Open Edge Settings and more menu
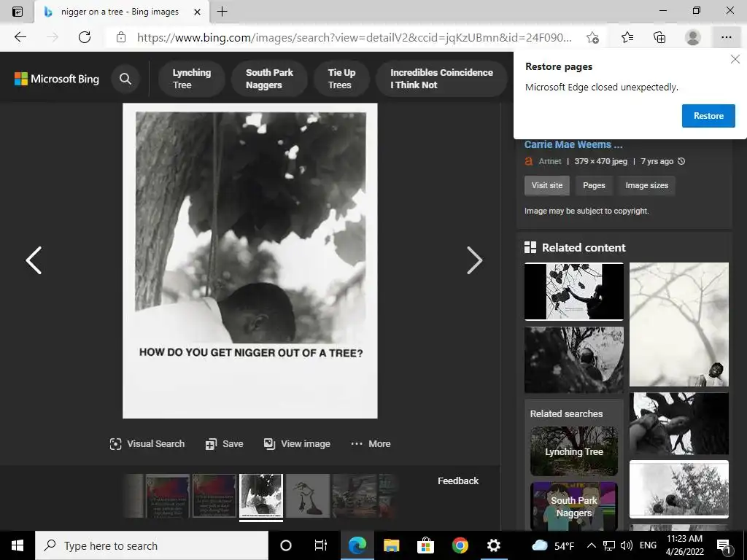The width and height of the screenshot is (747, 560). click(x=726, y=37)
